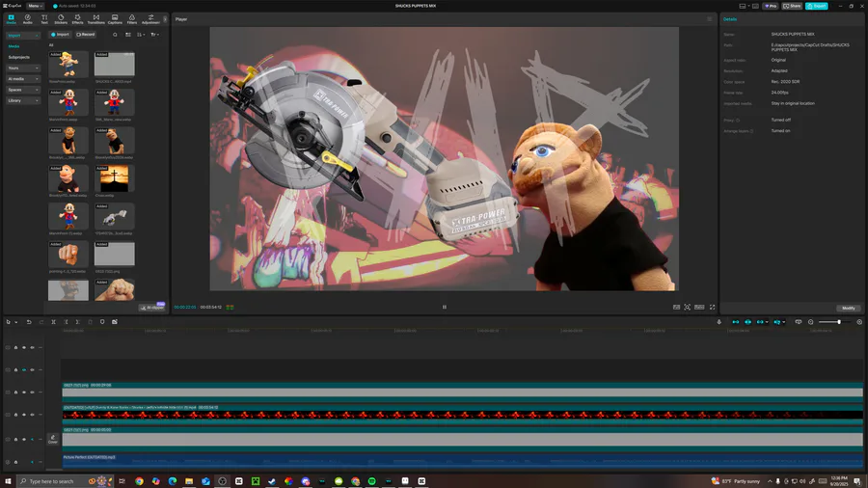This screenshot has height=488, width=868.
Task: Hide the topmost timeline track
Action: tap(24, 347)
